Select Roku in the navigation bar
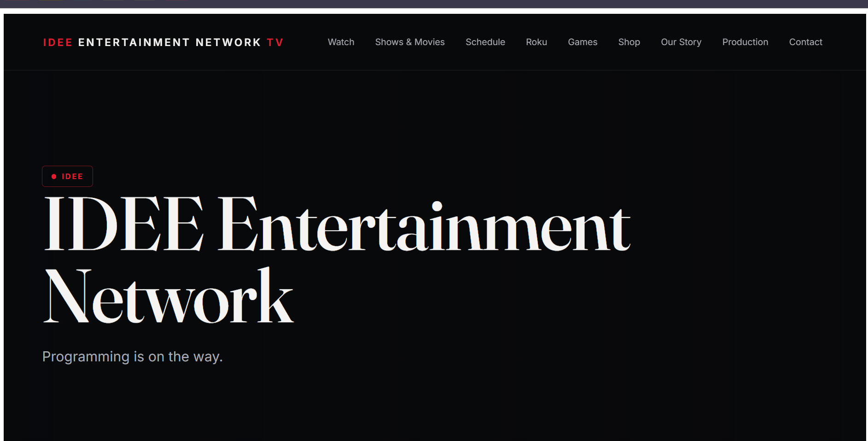The height and width of the screenshot is (441, 868). 536,42
